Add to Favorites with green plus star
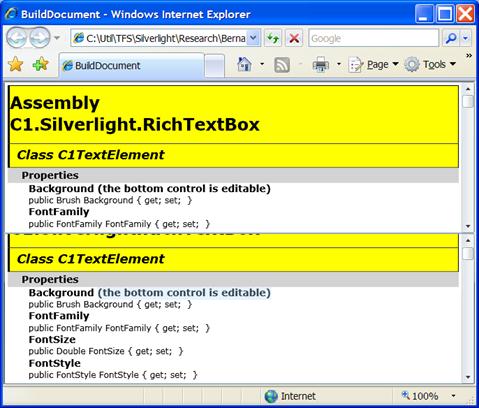 (40, 64)
